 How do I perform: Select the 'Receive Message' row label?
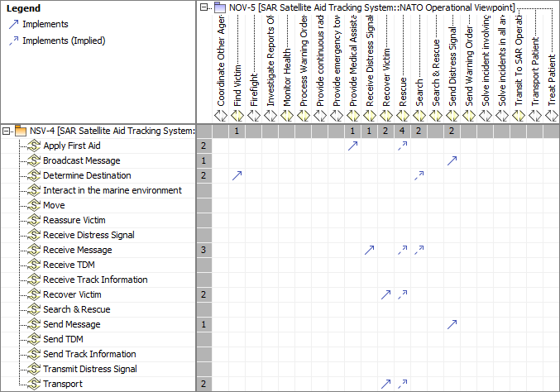[x=78, y=250]
